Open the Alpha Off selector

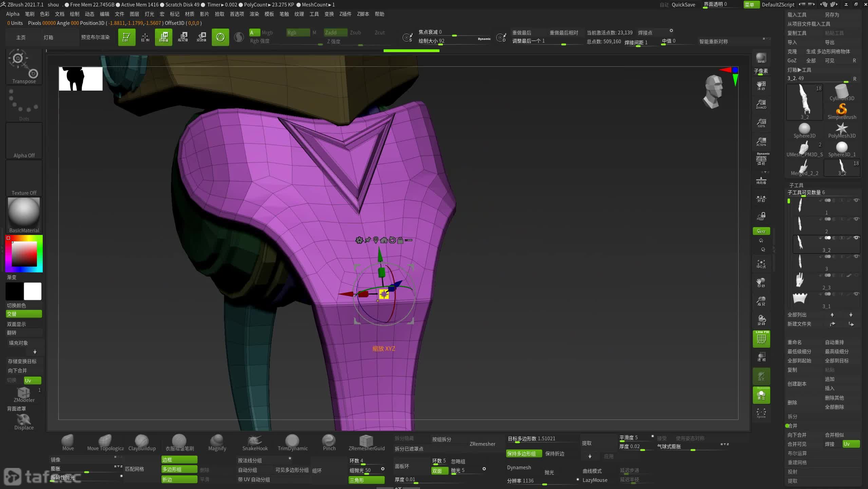(x=24, y=141)
